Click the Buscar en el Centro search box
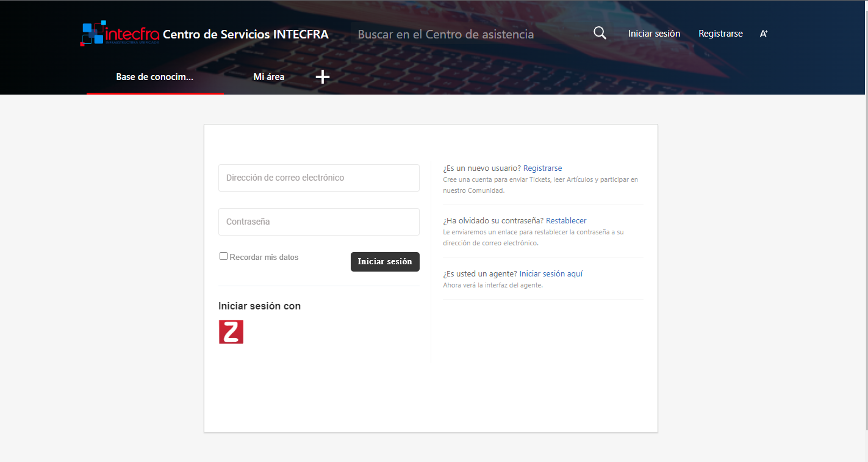Viewport: 868px width, 462px height. point(445,34)
